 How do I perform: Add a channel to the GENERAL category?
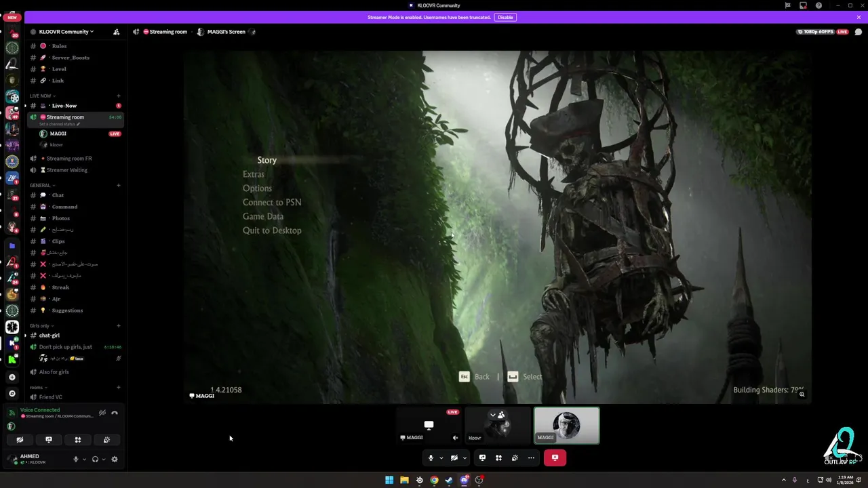pos(118,185)
